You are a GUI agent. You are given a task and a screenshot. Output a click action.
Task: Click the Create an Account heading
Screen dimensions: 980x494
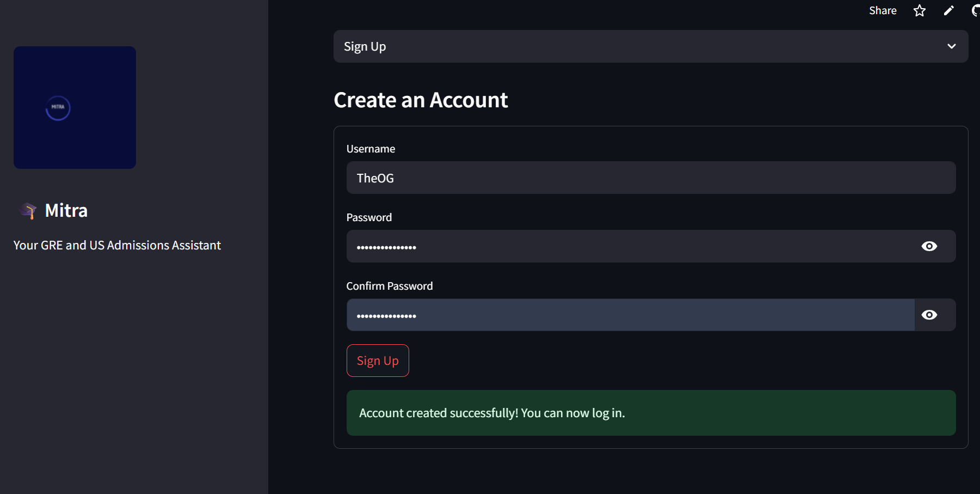421,100
